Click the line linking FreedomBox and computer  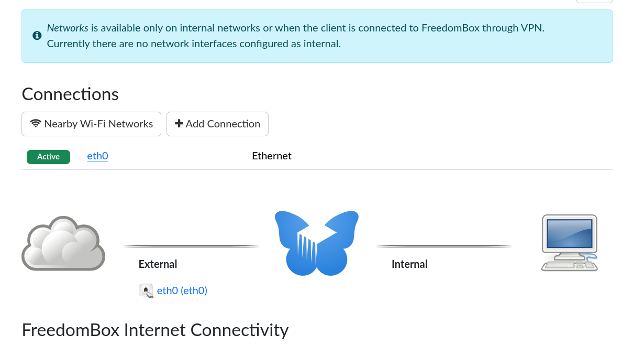pyautogui.click(x=444, y=246)
